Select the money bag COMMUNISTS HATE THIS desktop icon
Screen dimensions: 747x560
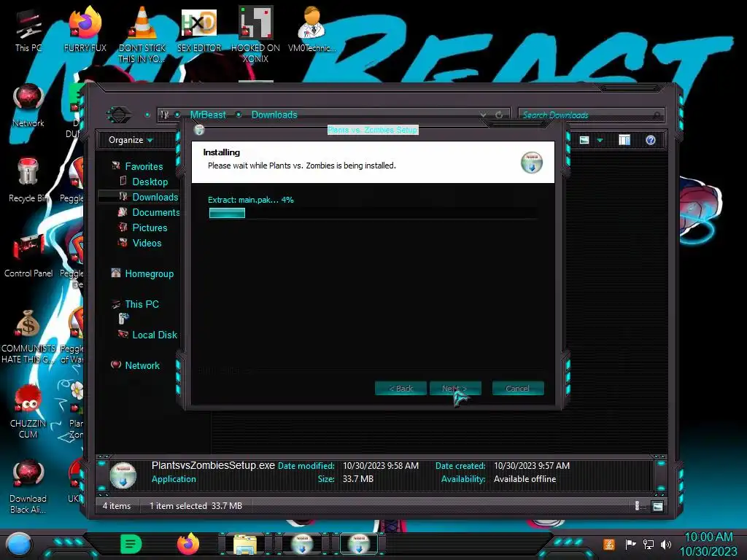point(28,335)
